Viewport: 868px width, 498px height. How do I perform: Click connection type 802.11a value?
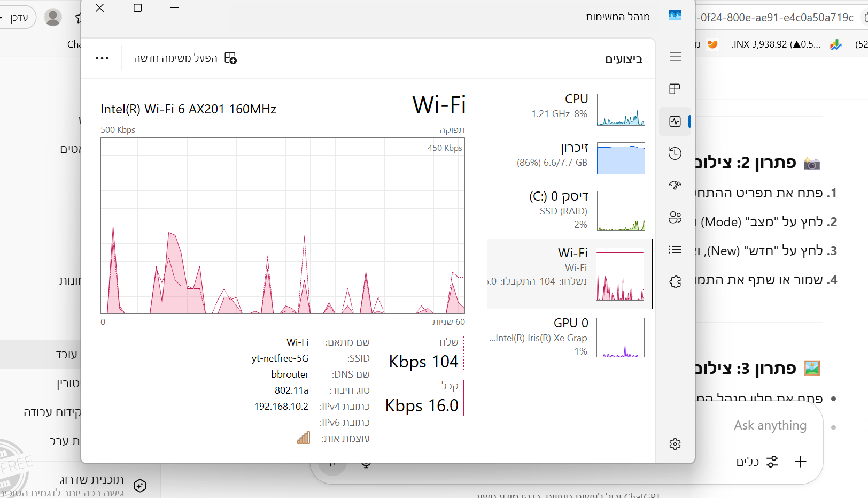point(291,390)
